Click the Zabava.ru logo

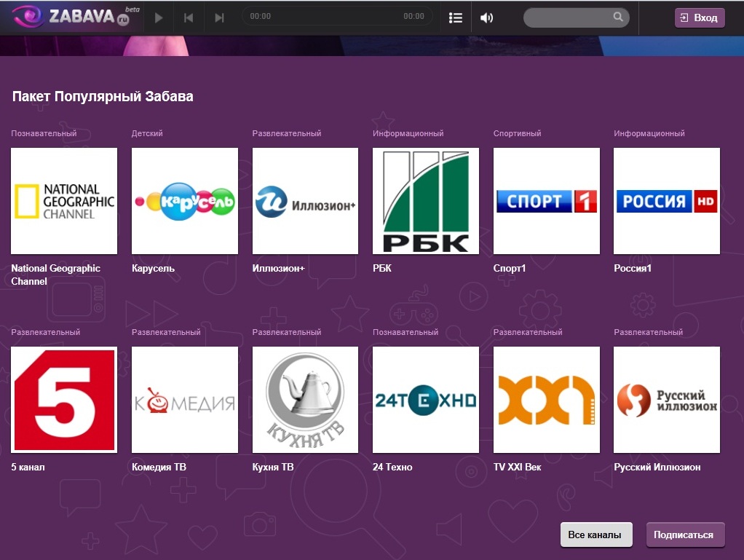coord(76,17)
